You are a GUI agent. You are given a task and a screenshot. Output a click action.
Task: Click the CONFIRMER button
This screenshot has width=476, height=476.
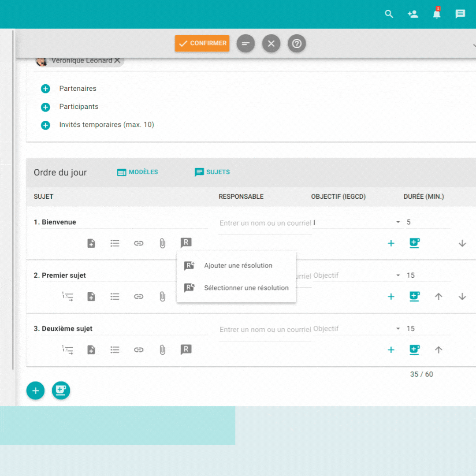(202, 43)
